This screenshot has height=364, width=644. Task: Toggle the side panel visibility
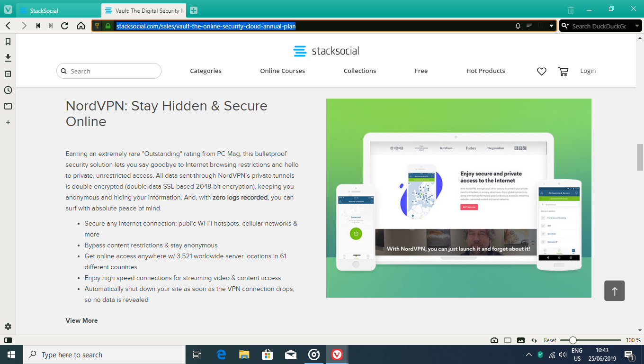(8, 340)
